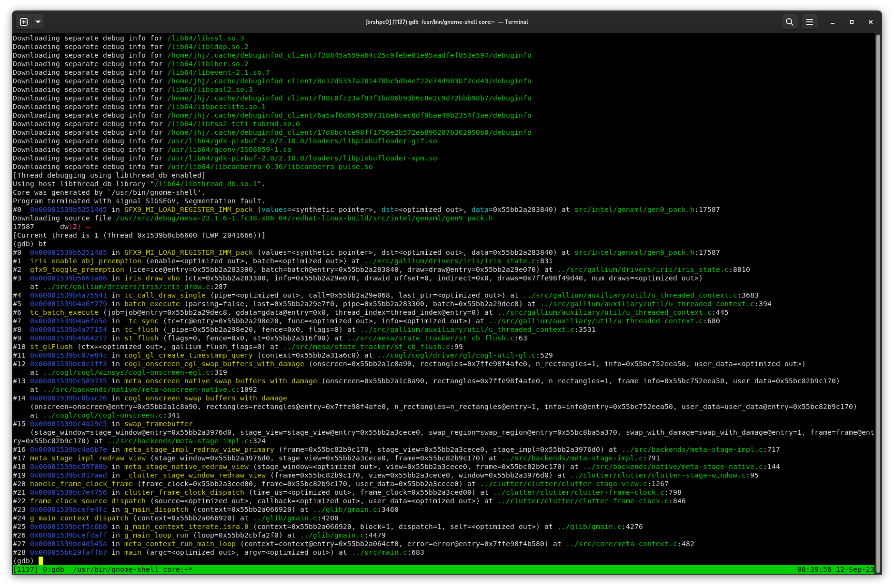Viewport: 894px width, 588px height.
Task: Click meta_stage_impl_redraw_view in frame #17
Action: tap(88, 458)
